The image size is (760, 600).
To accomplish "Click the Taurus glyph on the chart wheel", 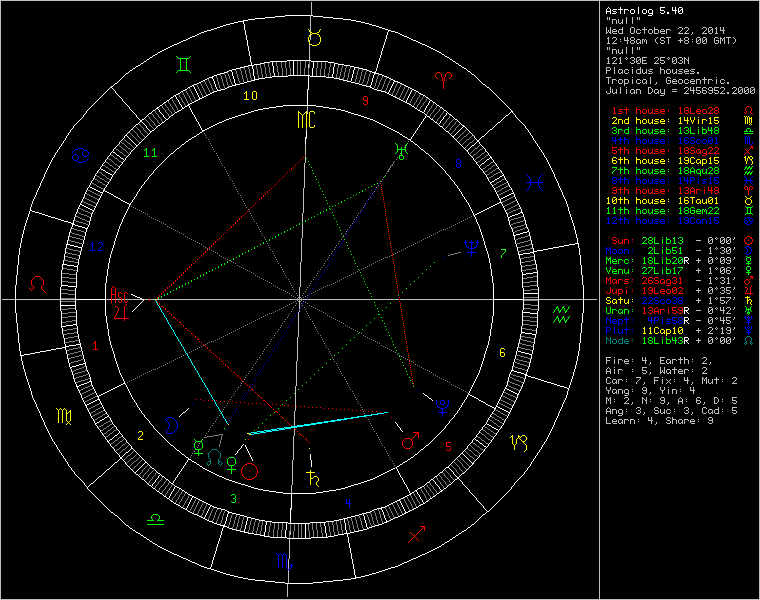I will pos(315,37).
